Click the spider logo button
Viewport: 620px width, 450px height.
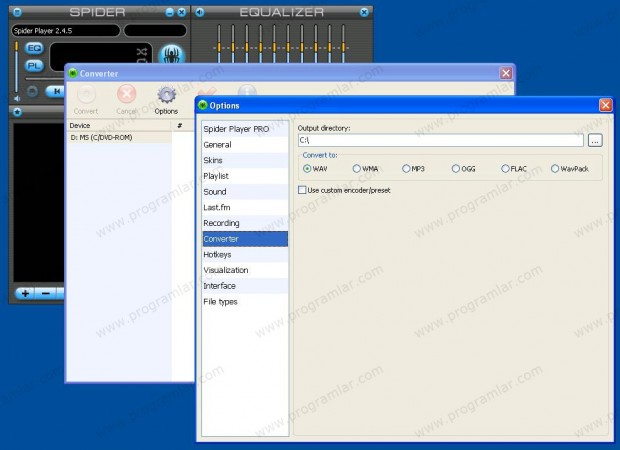tap(172, 55)
